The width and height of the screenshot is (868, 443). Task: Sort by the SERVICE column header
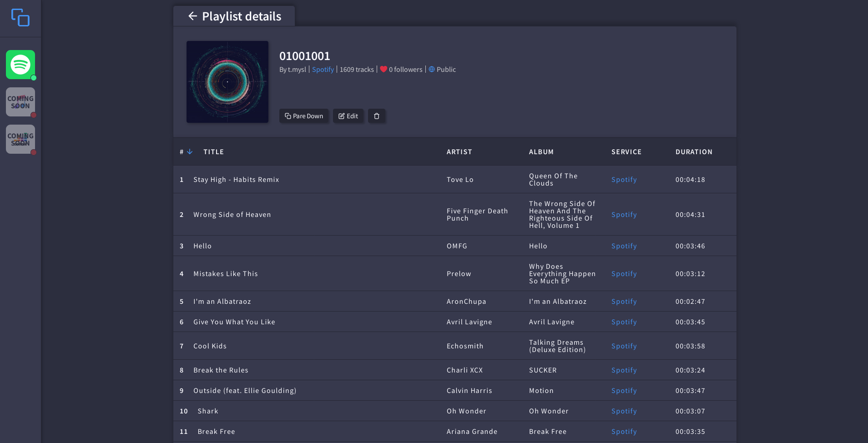click(626, 152)
